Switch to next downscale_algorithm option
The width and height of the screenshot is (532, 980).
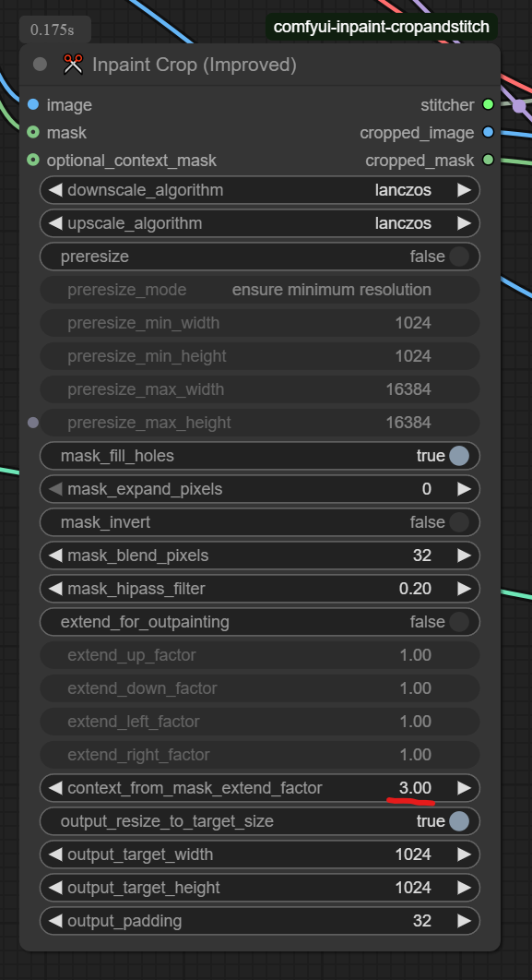tap(464, 189)
